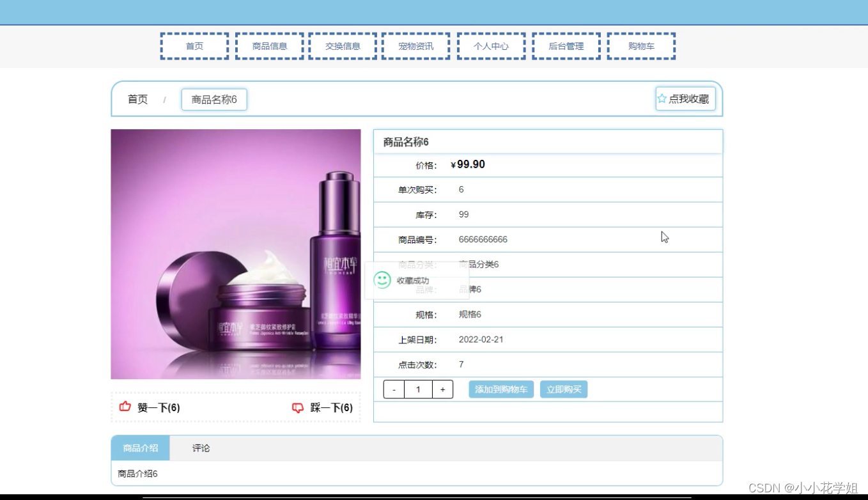Viewport: 868px width, 500px height.
Task: Open the 宠物资讯 navigation item
Action: (415, 45)
